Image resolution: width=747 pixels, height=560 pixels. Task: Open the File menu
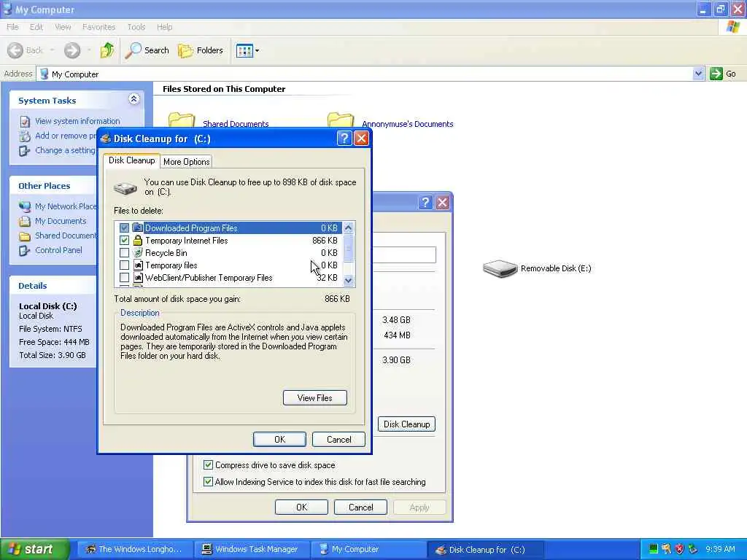pyautogui.click(x=12, y=27)
